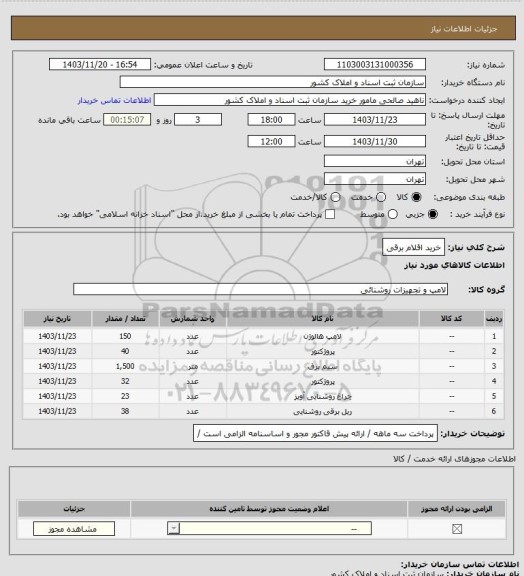The image size is (524, 576).
Task: Tick the Islamic treasury payment checkbox
Action: click(330, 214)
